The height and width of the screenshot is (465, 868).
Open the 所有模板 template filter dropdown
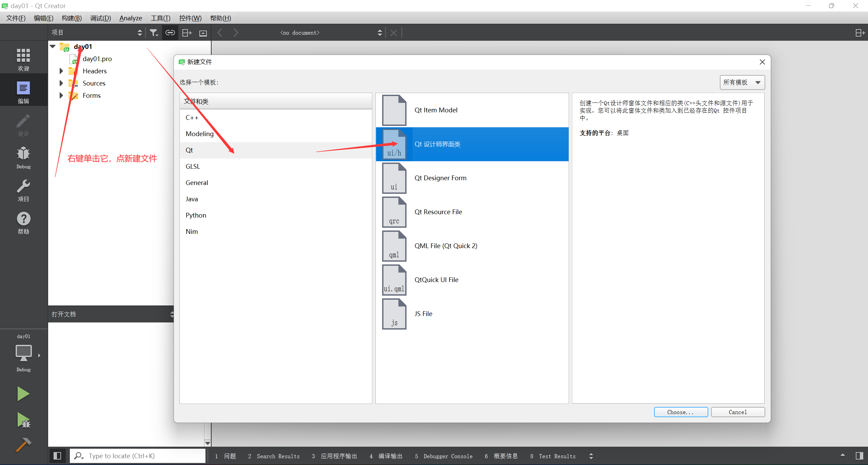(x=742, y=82)
